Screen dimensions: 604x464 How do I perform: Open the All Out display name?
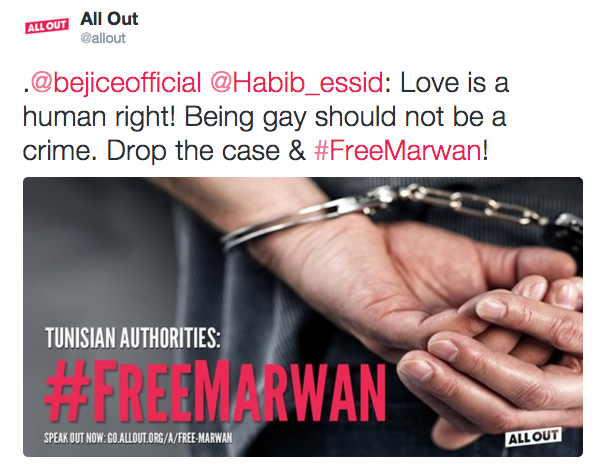tap(109, 19)
